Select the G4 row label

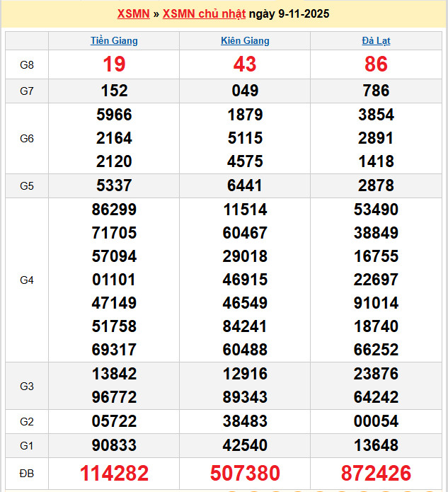27,280
